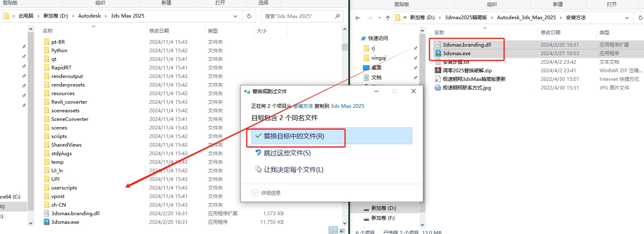Click 3dmax2025精简版 in right breadcrumb
Screen dimensions: 644x234
466,18
